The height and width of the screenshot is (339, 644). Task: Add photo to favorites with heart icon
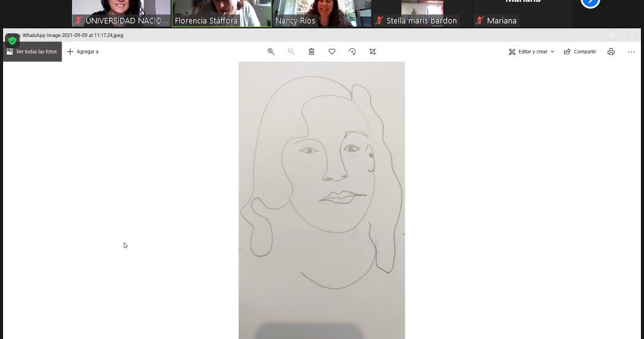click(x=332, y=52)
